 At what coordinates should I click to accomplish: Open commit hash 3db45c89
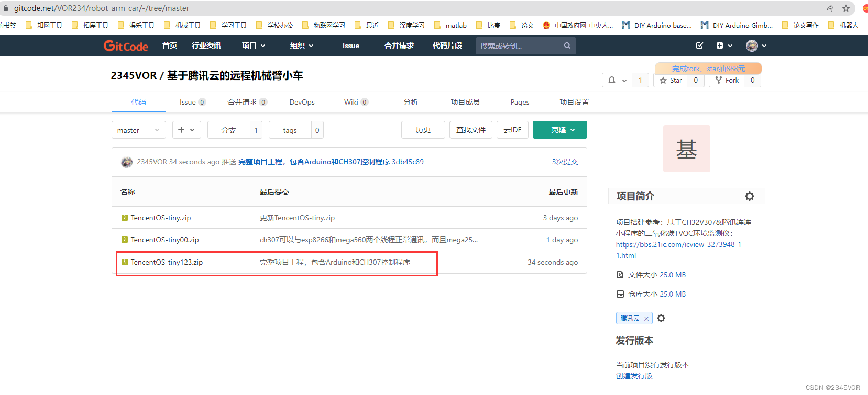point(408,162)
